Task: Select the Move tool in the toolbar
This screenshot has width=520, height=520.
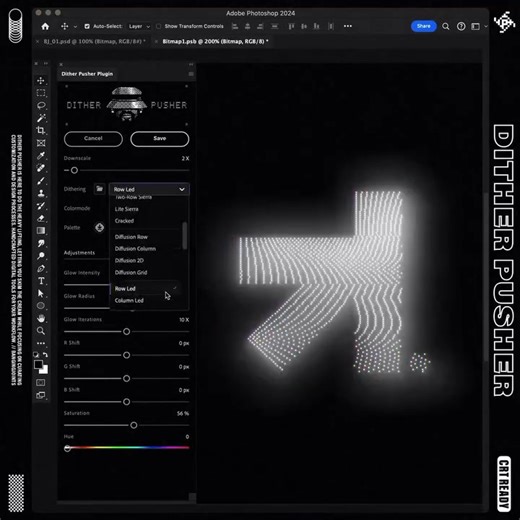Action: click(x=41, y=80)
